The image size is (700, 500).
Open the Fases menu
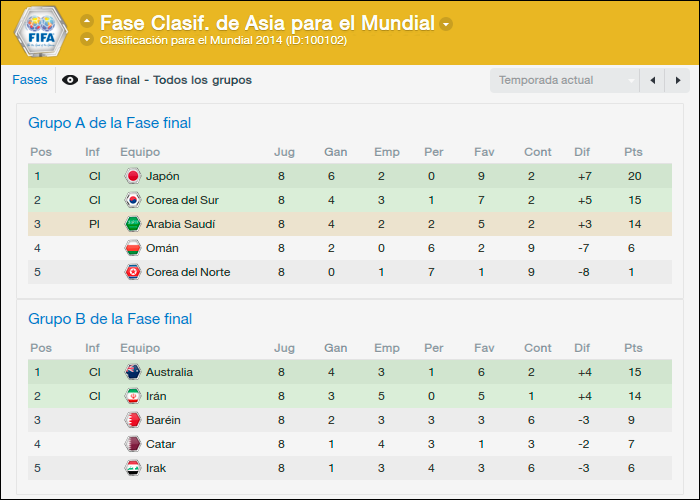pyautogui.click(x=29, y=80)
